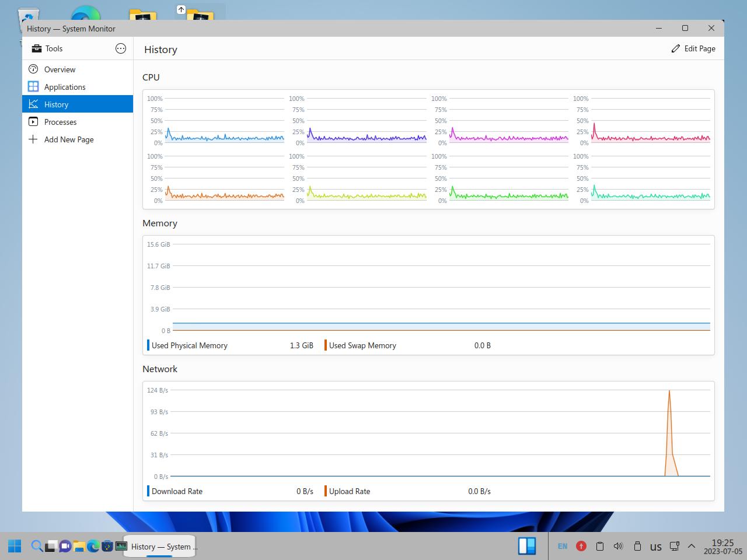This screenshot has height=560, width=747.
Task: Click the Used Swap Memory legend entry
Action: (362, 345)
